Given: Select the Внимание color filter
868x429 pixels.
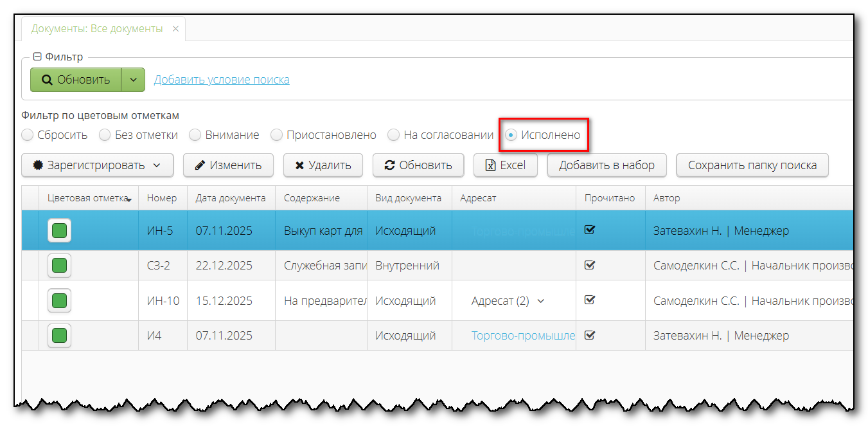Looking at the screenshot, I should 195,135.
